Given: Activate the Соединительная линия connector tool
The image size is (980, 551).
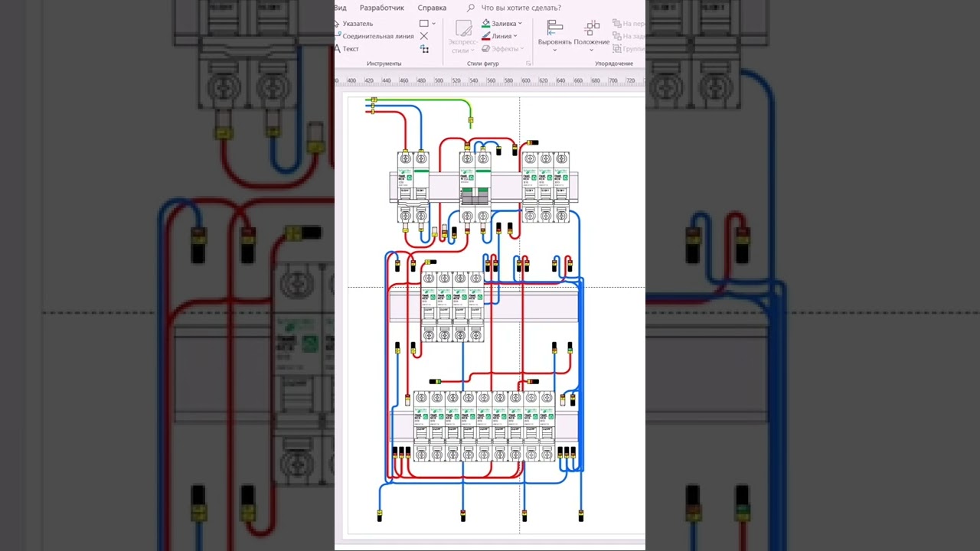Looking at the screenshot, I should [x=374, y=36].
